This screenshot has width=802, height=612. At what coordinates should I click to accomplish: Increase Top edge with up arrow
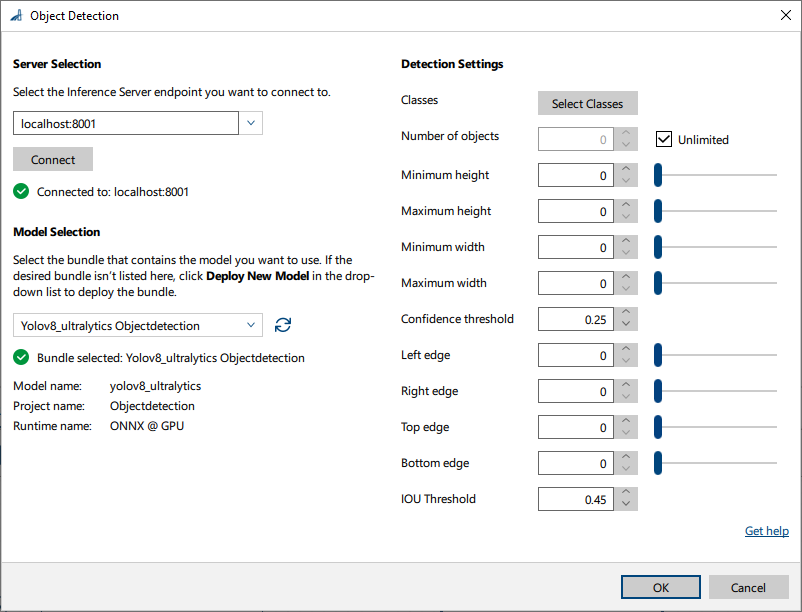tap(626, 421)
